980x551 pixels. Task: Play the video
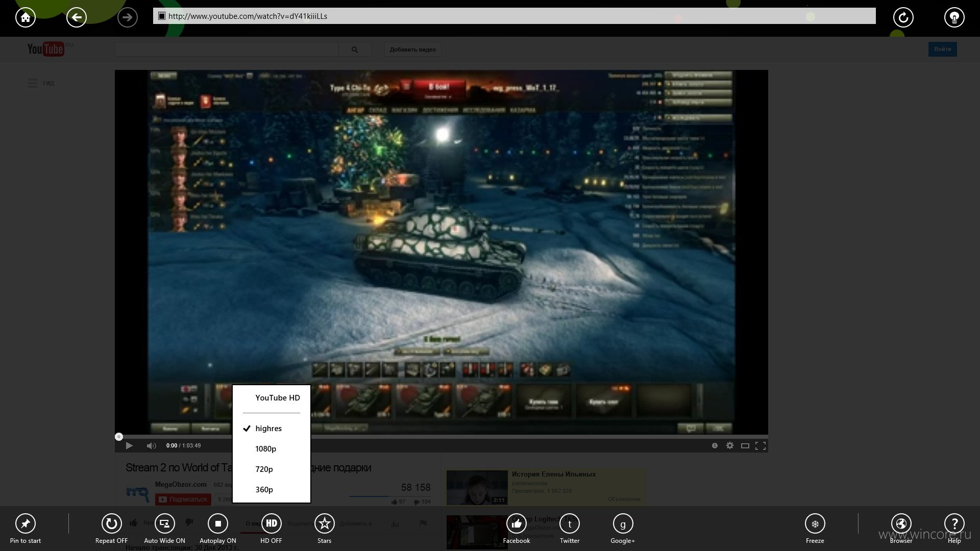129,445
